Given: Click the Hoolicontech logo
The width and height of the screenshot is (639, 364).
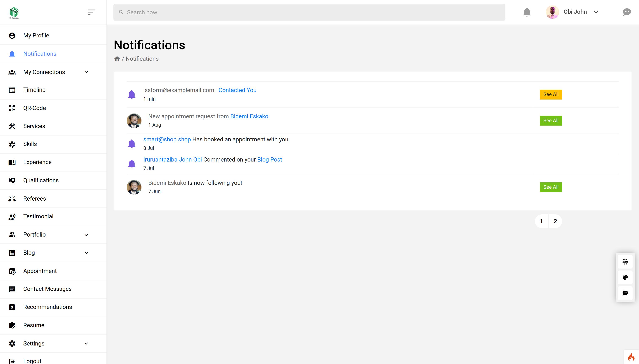Looking at the screenshot, I should pos(14,13).
